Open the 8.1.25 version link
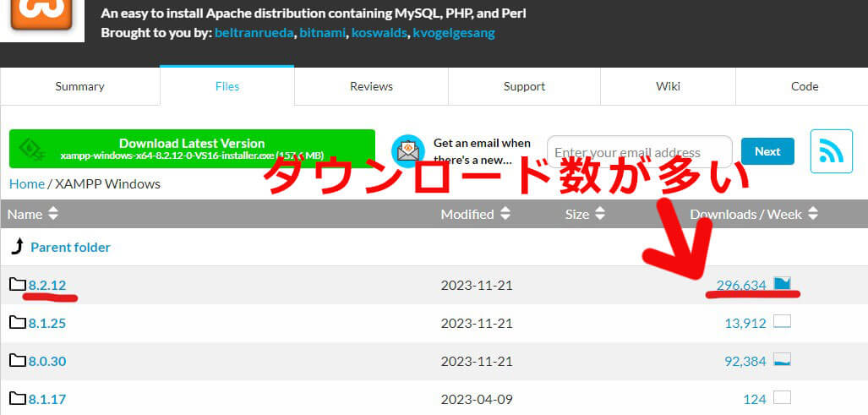This screenshot has height=415, width=868. coord(47,323)
